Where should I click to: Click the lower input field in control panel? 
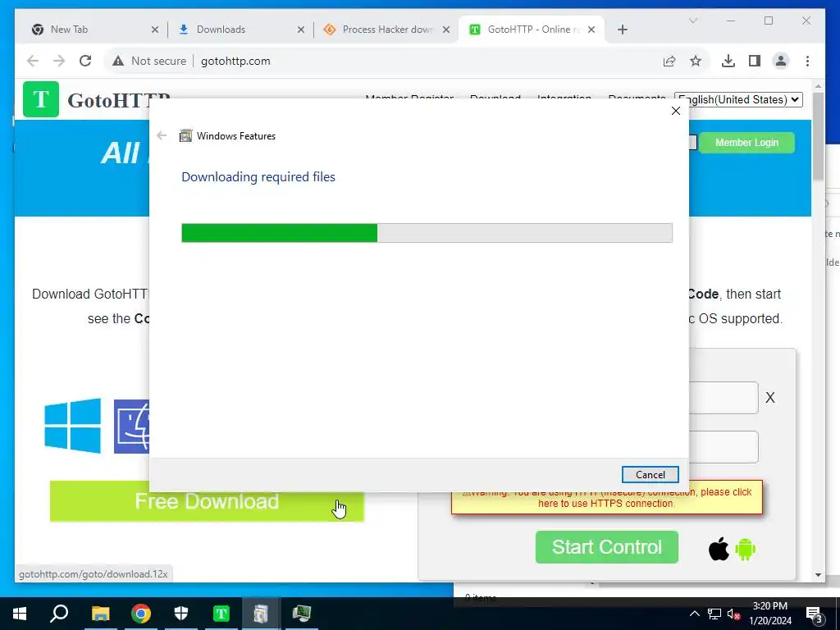point(724,447)
